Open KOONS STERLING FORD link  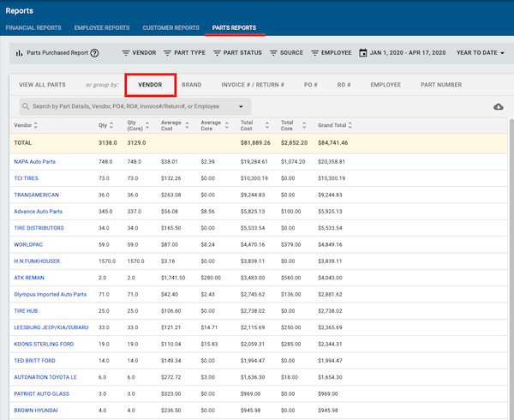pos(44,344)
